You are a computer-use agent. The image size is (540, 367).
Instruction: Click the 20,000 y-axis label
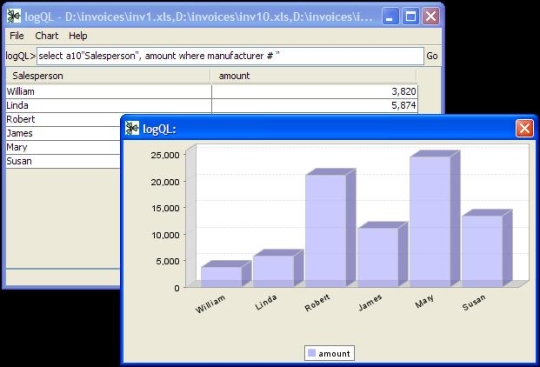165,182
